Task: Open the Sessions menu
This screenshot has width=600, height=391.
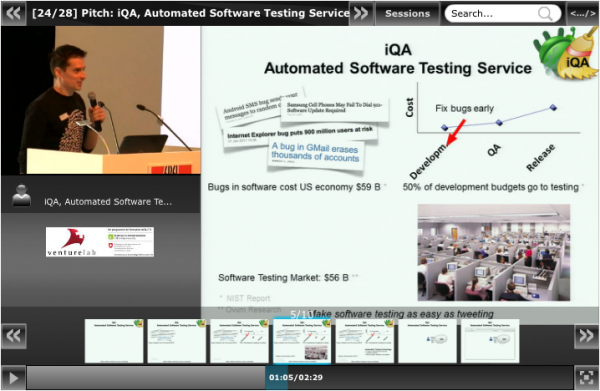Action: 408,14
